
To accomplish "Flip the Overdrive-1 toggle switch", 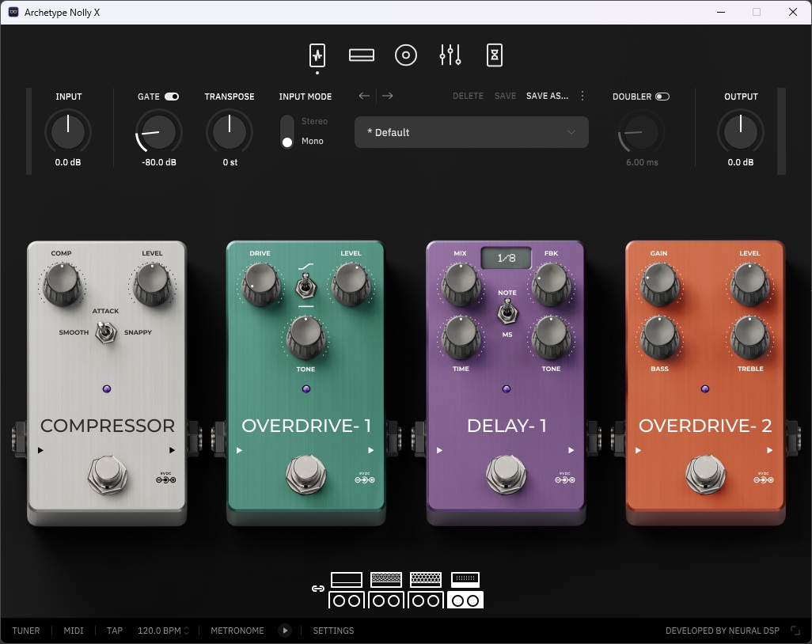I will 306,286.
